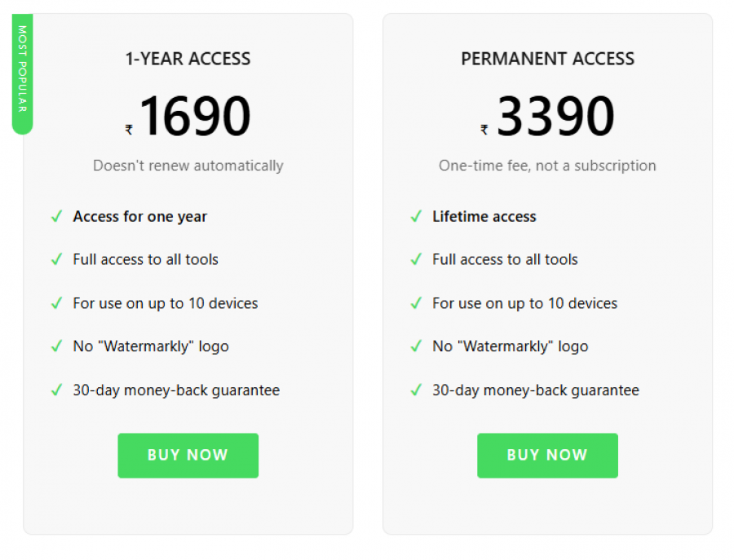Click the rupee symbol next to 3390
Image resolution: width=734 pixels, height=560 pixels.
point(484,122)
